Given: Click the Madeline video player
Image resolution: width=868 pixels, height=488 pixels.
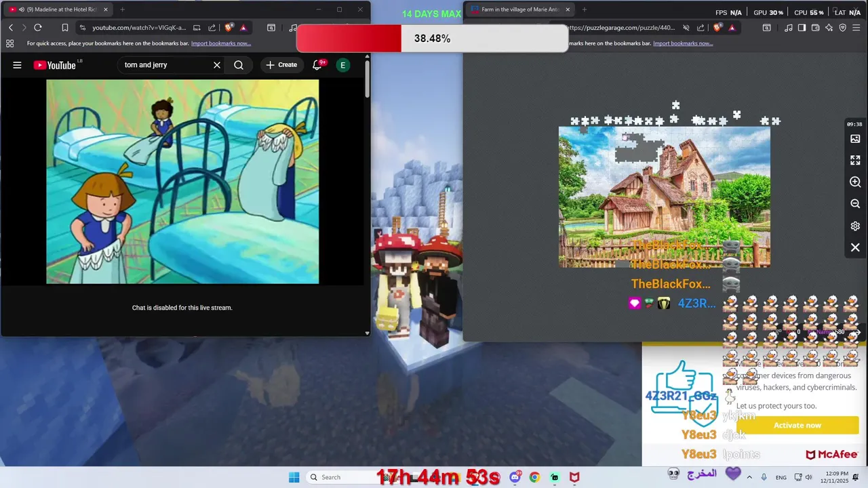Looking at the screenshot, I should (182, 182).
